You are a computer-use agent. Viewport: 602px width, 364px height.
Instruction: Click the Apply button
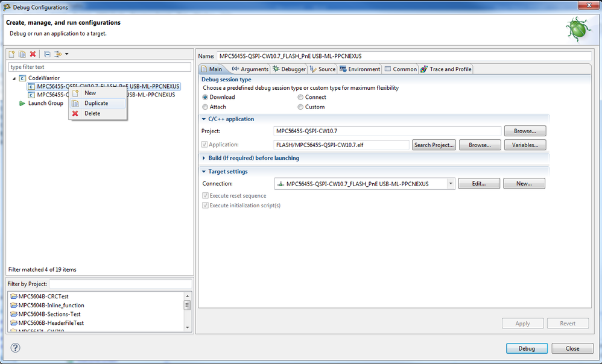[522, 324]
